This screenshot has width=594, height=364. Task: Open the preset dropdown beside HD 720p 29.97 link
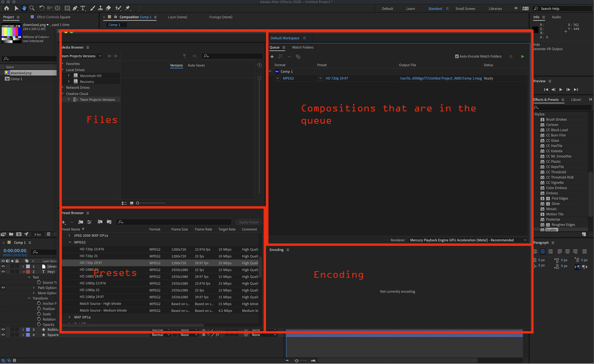(x=320, y=78)
